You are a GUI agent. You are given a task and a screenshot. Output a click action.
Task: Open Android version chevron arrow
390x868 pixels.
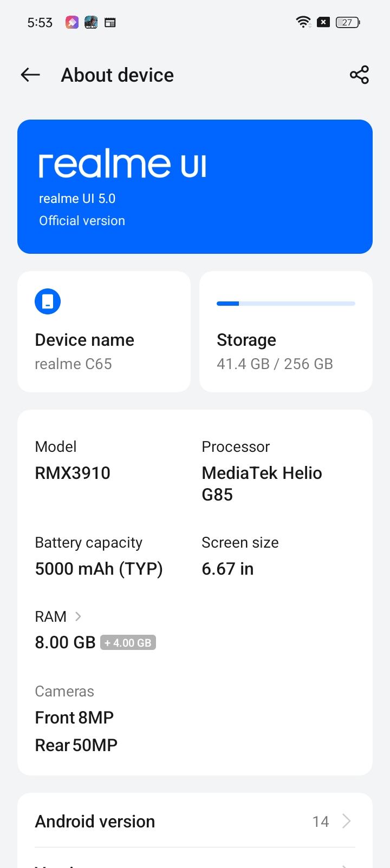click(347, 821)
